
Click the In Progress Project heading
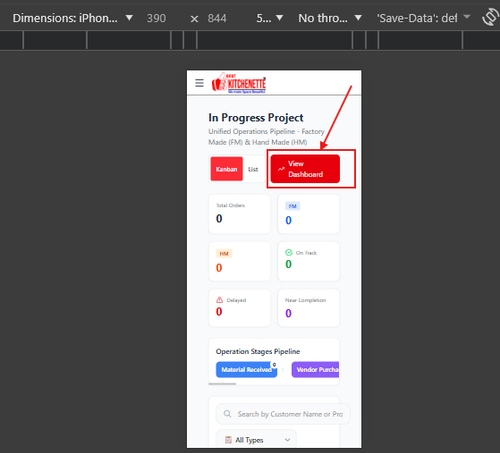coord(256,118)
